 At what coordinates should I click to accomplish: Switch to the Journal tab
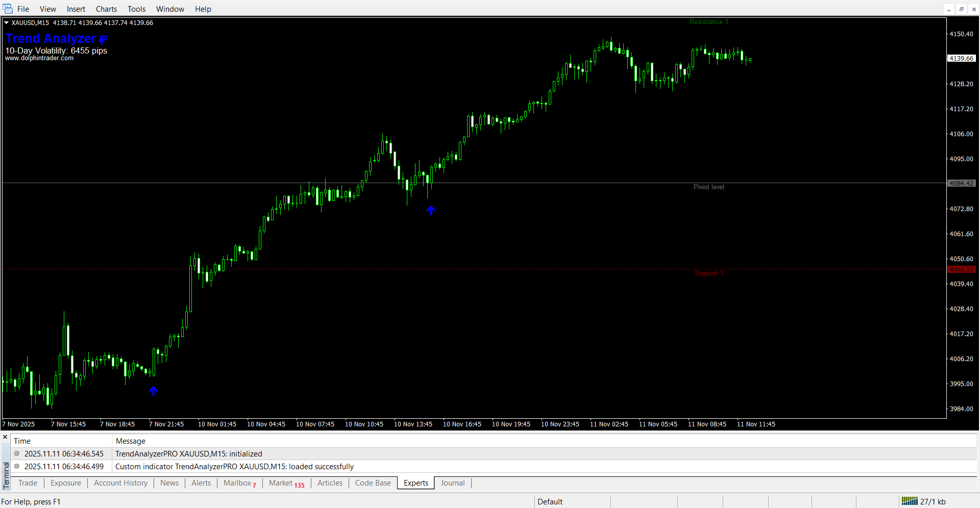click(x=452, y=483)
